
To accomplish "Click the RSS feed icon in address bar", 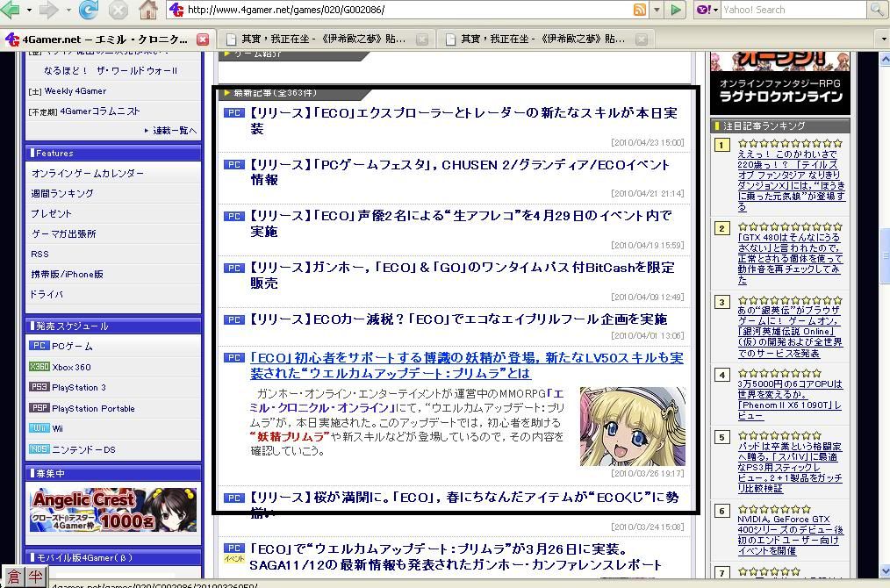I will coord(639,10).
